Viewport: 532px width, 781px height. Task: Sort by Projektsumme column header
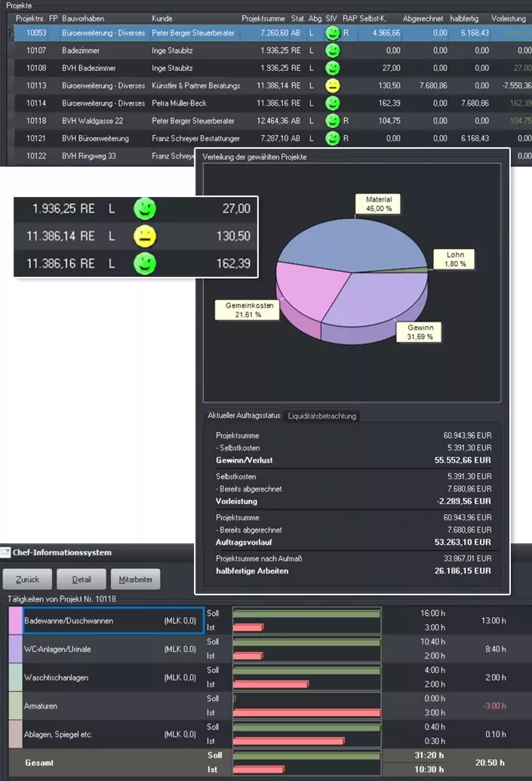click(263, 18)
